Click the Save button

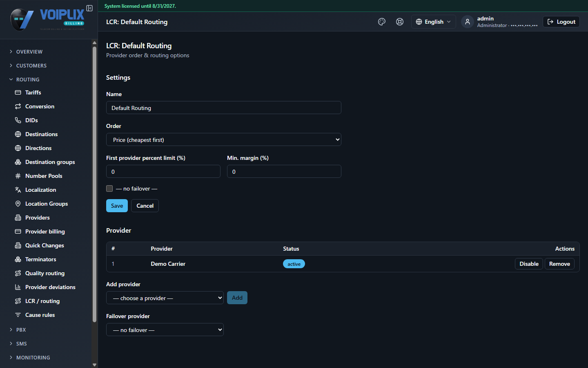click(x=117, y=206)
